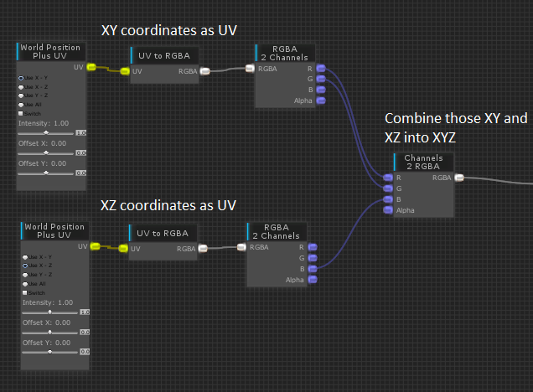
Task: Select Use All in bottom World Position node
Action: pyautogui.click(x=34, y=284)
